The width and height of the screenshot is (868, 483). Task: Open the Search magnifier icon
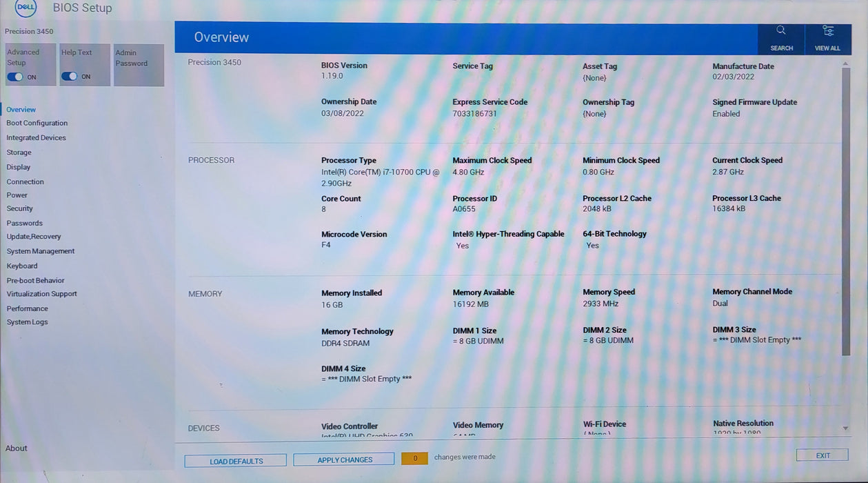point(780,30)
